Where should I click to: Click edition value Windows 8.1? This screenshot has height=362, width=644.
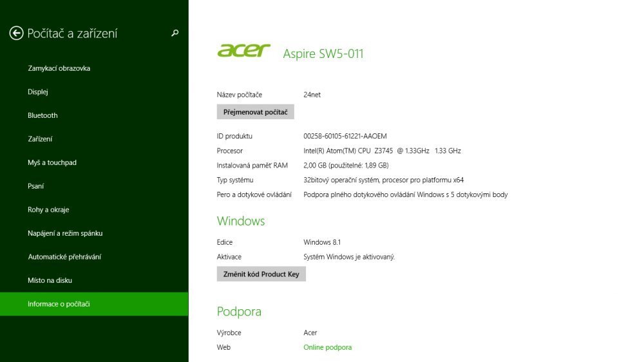point(322,242)
